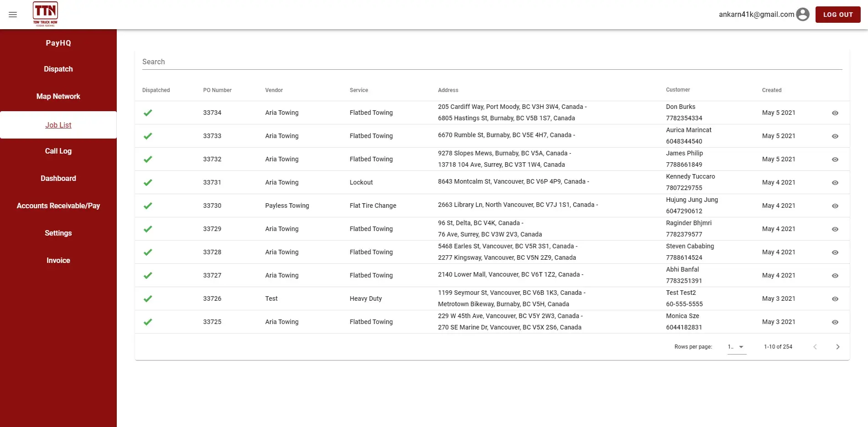This screenshot has height=427, width=868.
Task: Click eye icon for Payless Towing job
Action: pos(835,206)
